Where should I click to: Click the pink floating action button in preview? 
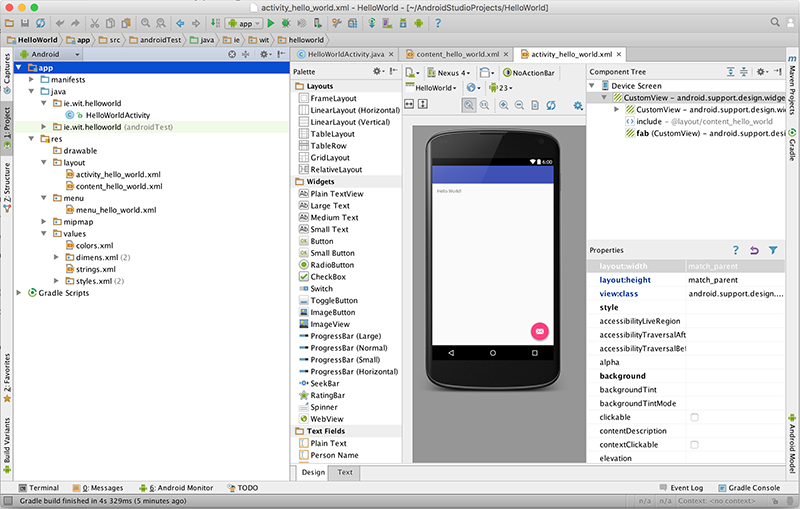pyautogui.click(x=539, y=331)
